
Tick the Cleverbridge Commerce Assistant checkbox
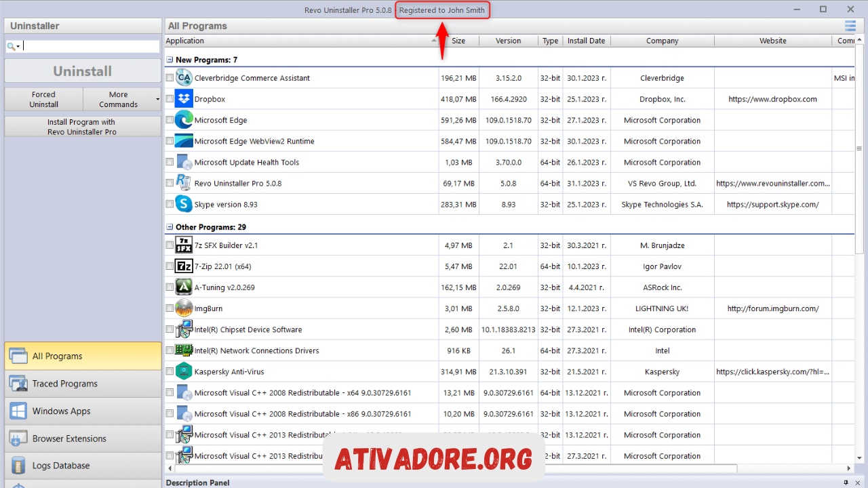(170, 78)
